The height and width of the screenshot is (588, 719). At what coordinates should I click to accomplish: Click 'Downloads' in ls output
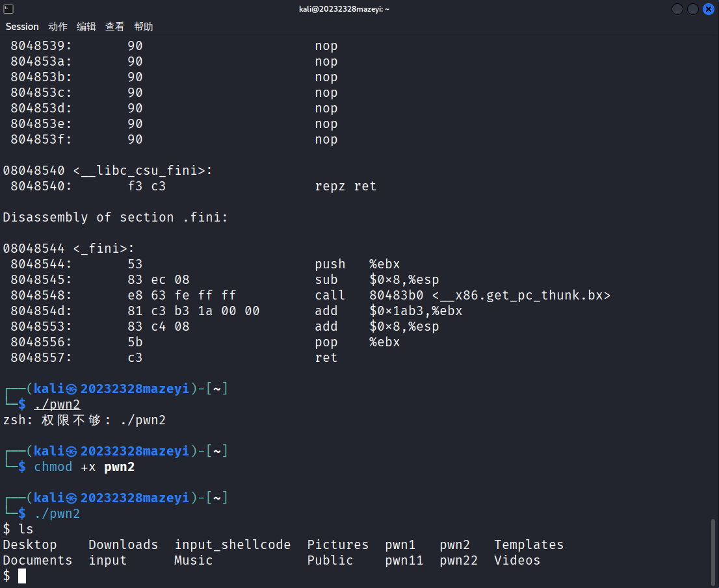point(124,544)
